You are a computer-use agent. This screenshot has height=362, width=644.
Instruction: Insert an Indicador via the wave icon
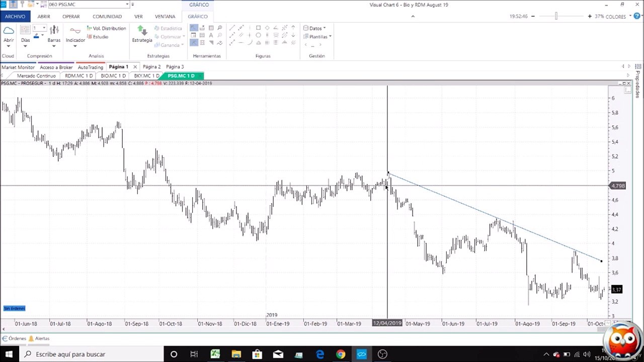click(x=75, y=30)
